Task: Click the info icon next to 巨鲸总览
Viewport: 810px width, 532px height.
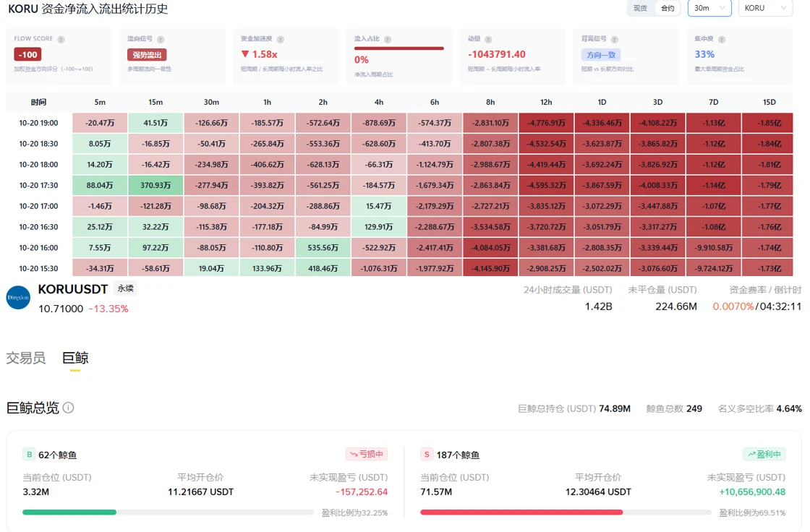Action: pyautogui.click(x=68, y=408)
